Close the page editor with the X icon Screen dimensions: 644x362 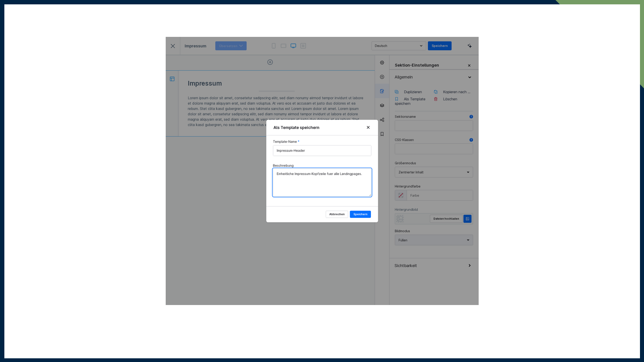point(173,46)
